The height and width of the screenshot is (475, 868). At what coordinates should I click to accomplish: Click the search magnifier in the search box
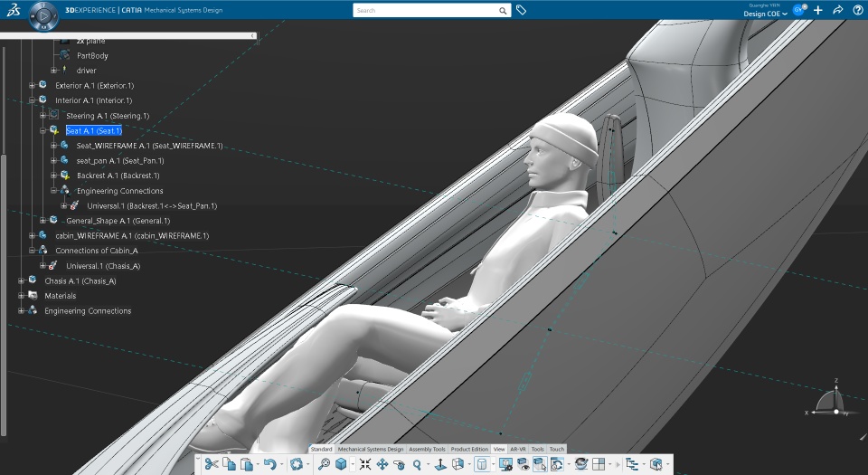(x=503, y=11)
